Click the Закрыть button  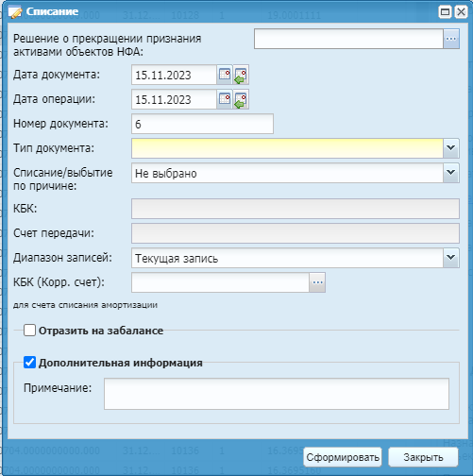(x=423, y=457)
